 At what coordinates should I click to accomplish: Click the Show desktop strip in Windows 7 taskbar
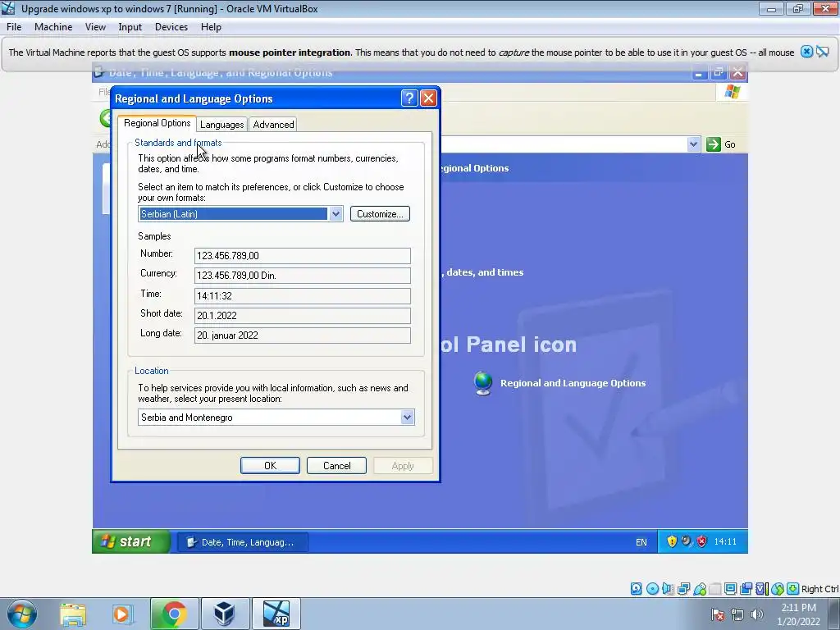pos(834,614)
